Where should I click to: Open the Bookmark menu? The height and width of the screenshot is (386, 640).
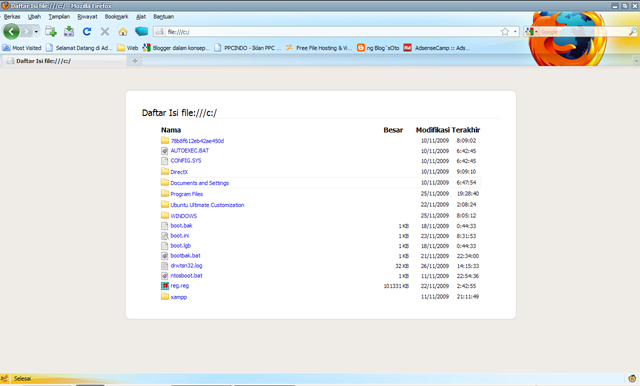(x=116, y=17)
